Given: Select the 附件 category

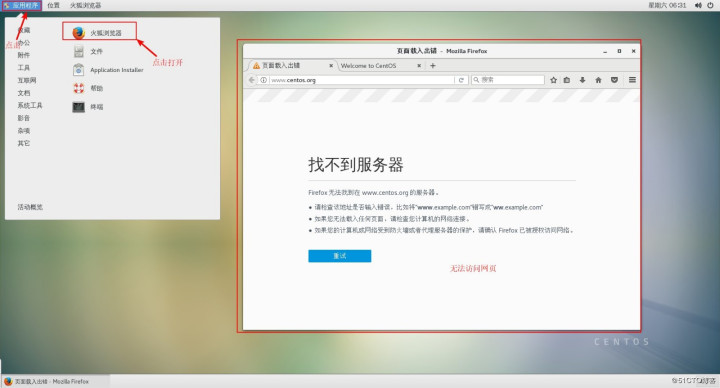Looking at the screenshot, I should coord(23,55).
